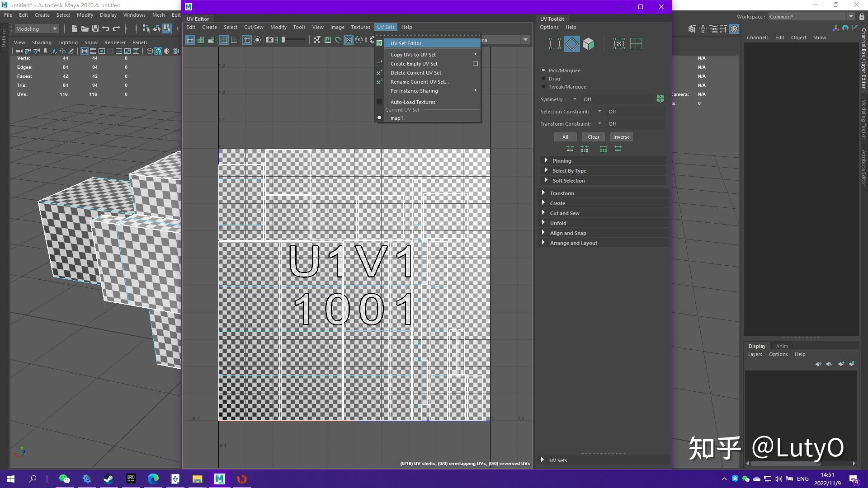
Task: Click the Symmetry Off value field
Action: pos(617,99)
